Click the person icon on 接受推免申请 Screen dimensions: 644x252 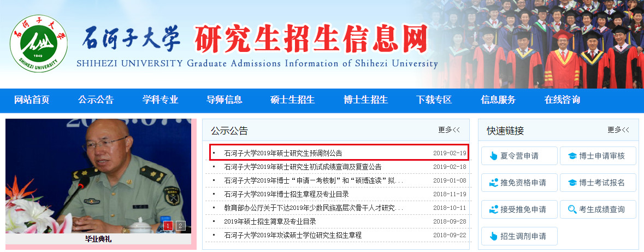[x=493, y=209]
